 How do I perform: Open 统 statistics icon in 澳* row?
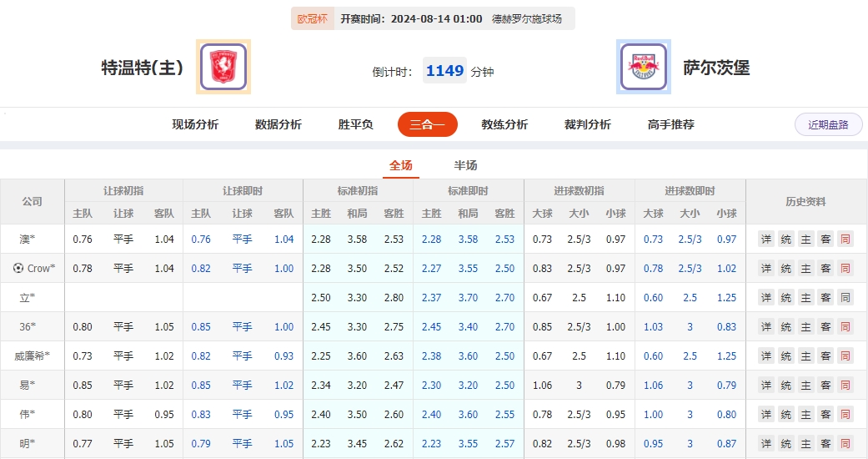[x=786, y=240]
